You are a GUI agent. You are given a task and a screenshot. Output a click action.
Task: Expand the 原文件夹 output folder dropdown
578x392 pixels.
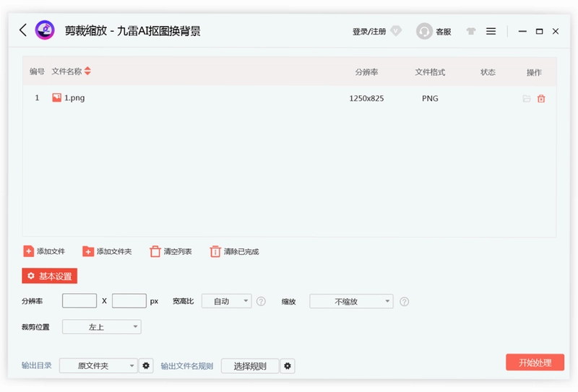click(98, 365)
